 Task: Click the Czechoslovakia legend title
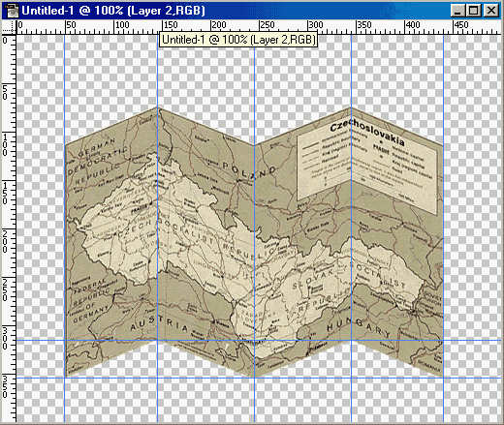pyautogui.click(x=367, y=132)
